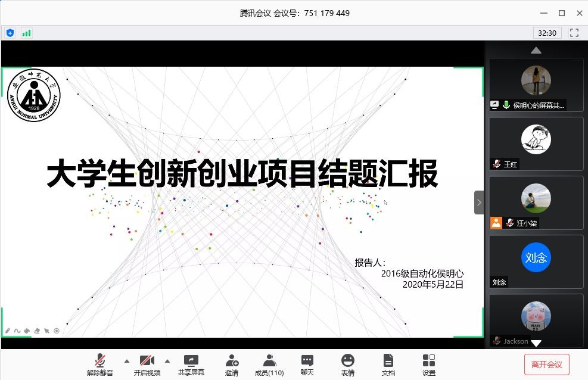Check the green network signal icon
Image resolution: width=588 pixels, height=380 pixels.
(x=26, y=33)
